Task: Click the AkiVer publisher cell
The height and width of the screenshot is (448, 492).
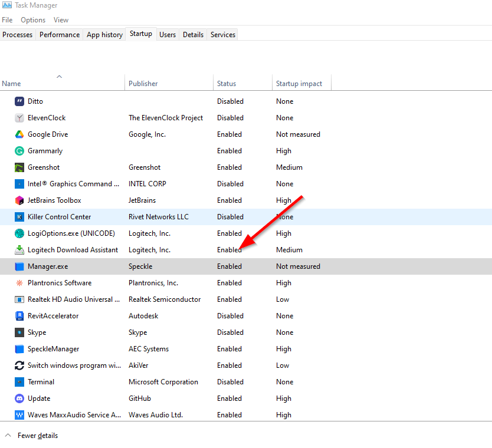Action: click(x=139, y=365)
